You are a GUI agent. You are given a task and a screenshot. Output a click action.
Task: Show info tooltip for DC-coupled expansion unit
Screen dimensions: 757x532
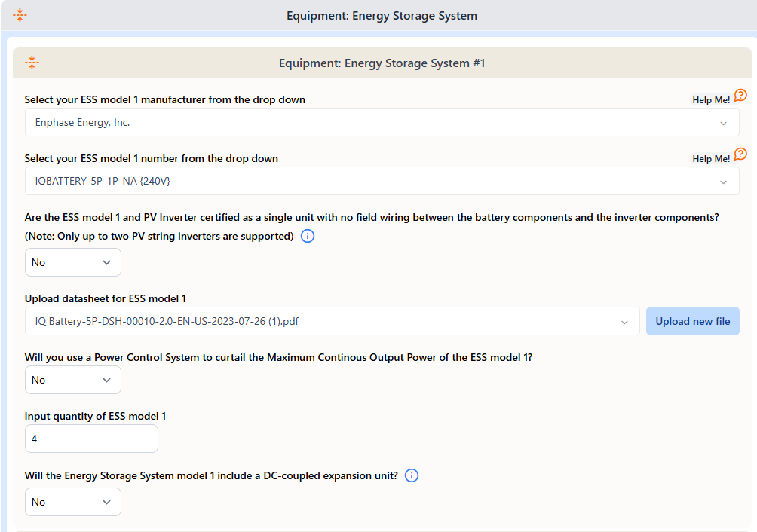click(x=412, y=475)
